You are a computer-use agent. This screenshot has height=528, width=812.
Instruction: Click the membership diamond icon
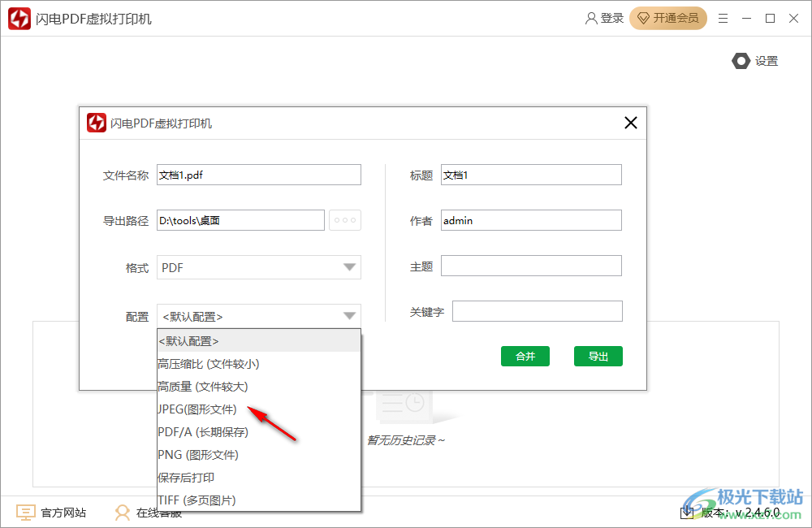[643, 19]
